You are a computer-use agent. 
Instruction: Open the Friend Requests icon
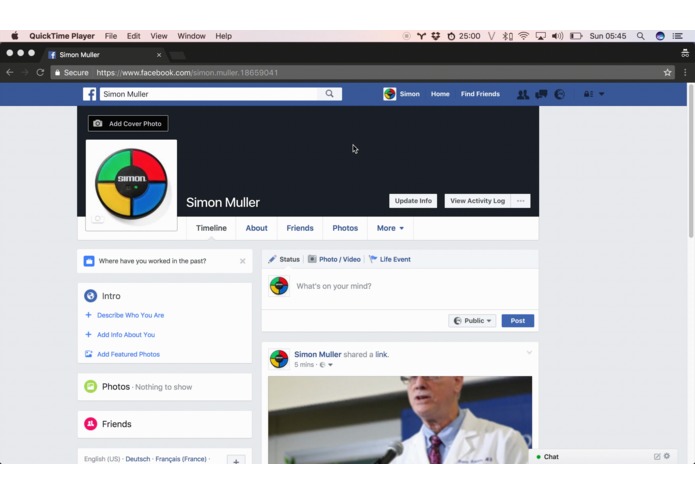click(523, 94)
